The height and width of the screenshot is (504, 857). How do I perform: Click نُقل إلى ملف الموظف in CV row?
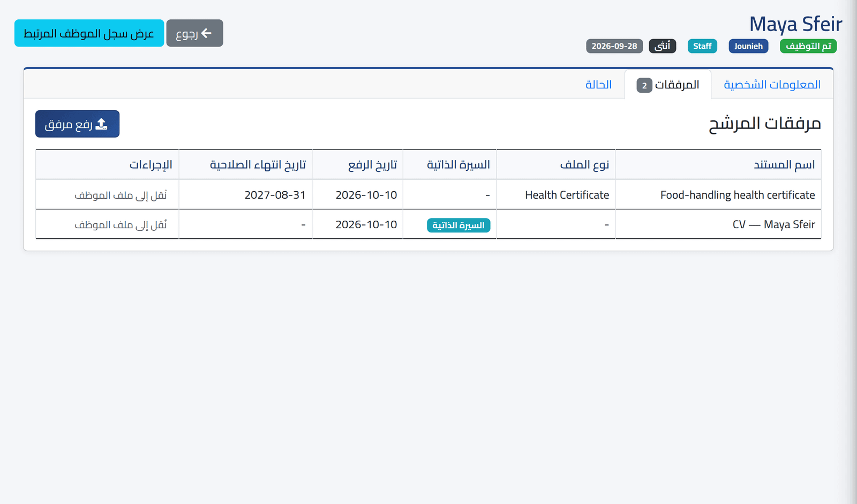tap(121, 224)
